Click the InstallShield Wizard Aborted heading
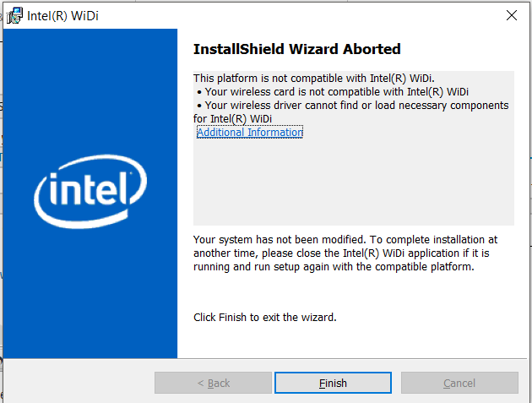The image size is (532, 403). 296,49
